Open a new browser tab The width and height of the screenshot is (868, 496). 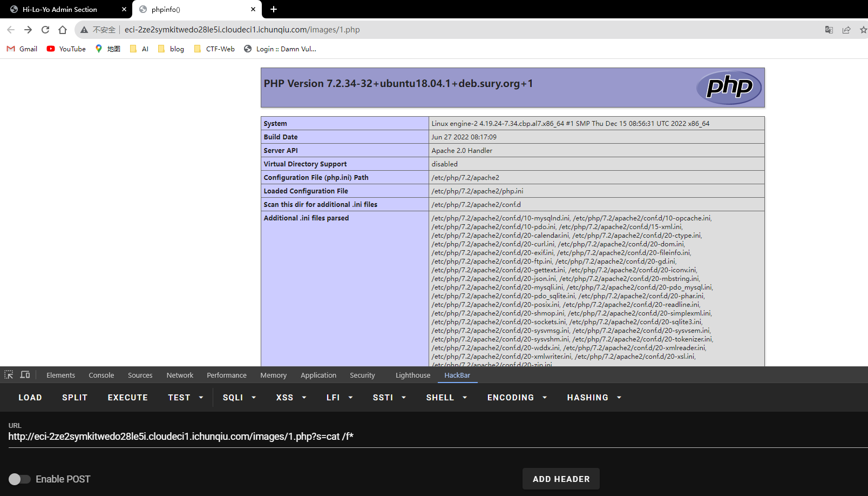pyautogui.click(x=274, y=9)
